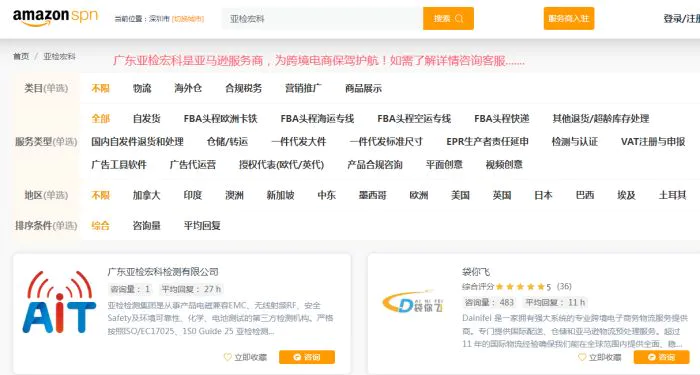Click the 服务商入驻 button
Screen dimensions: 700x375
(x=569, y=19)
